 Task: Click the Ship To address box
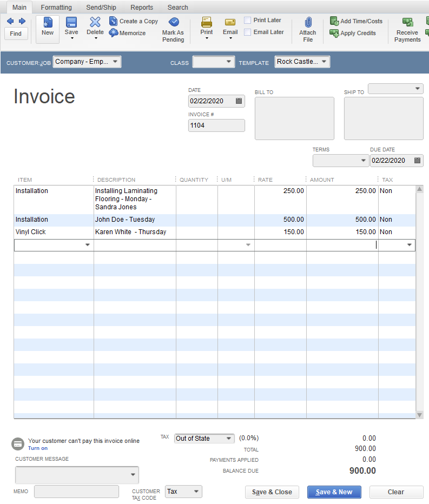click(x=384, y=118)
